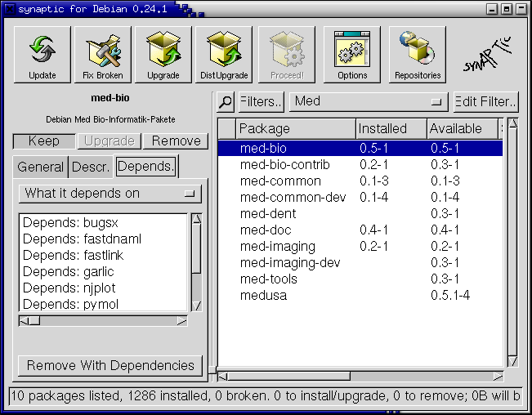This screenshot has width=532, height=415.
Task: Click the package list horizontal scrollbar thumb
Action: tap(289, 377)
